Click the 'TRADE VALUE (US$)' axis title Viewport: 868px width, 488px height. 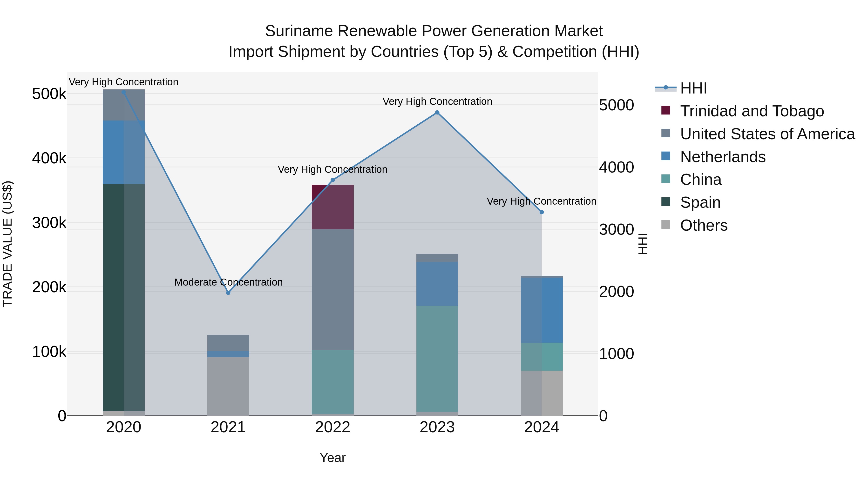click(x=7, y=244)
